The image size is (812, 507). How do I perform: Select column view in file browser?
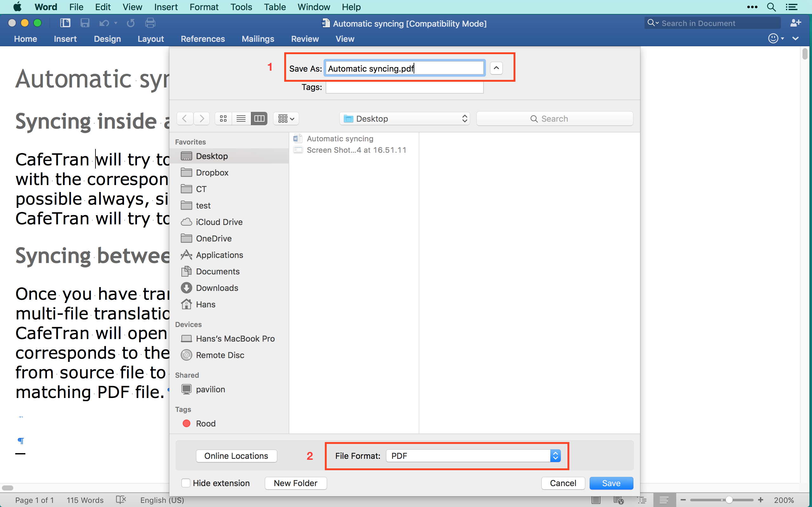coord(259,119)
